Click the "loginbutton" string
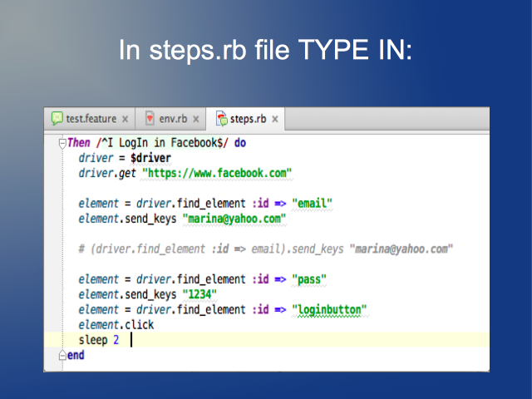Image resolution: width=532 pixels, height=399 pixels. pyautogui.click(x=329, y=309)
